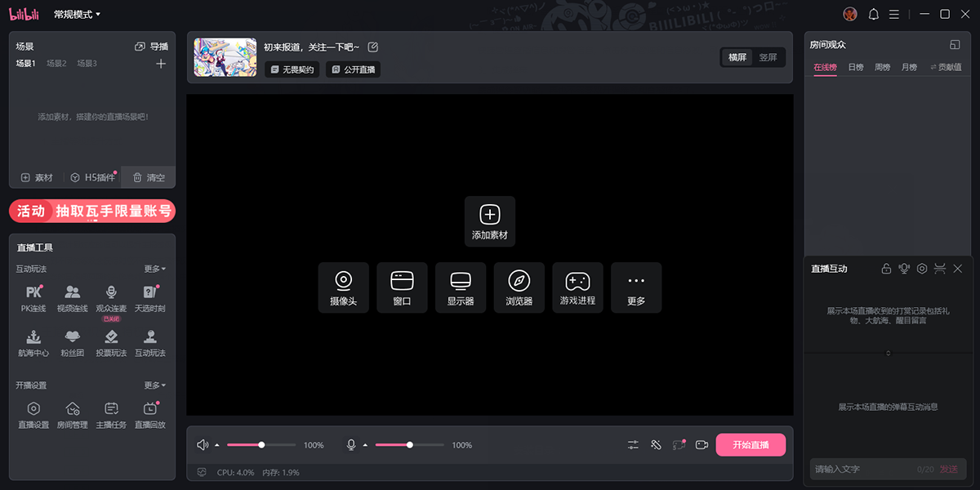This screenshot has width=980, height=490.
Task: Click the 公开直播 button
Action: 353,69
